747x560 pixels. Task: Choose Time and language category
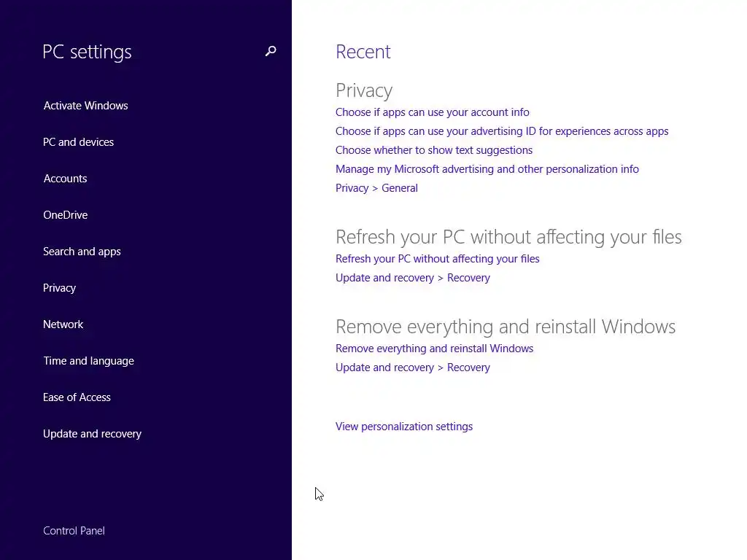point(88,361)
